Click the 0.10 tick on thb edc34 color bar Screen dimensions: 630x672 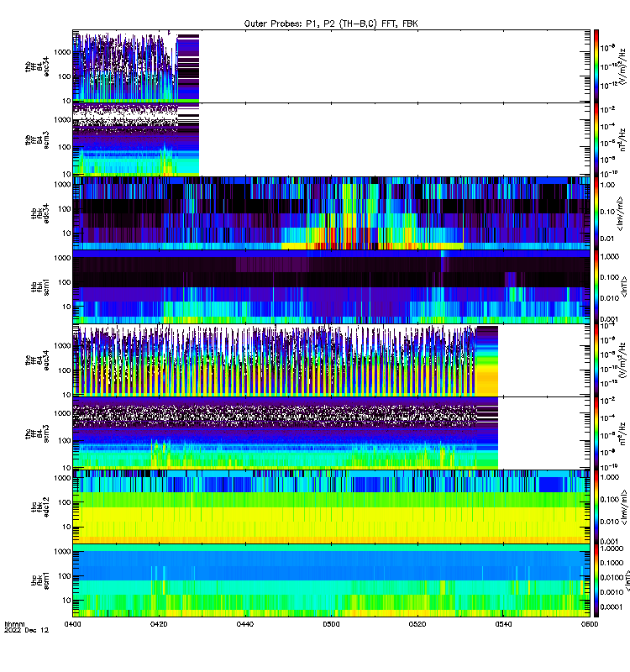click(x=607, y=212)
